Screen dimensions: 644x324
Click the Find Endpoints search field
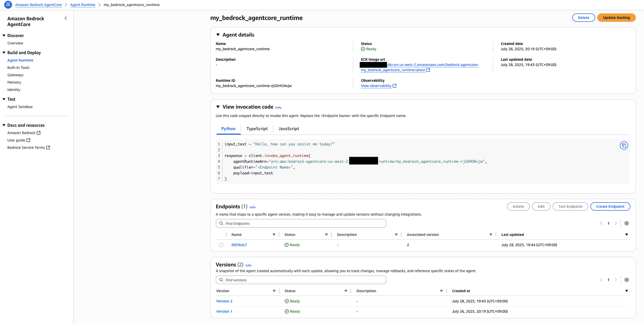point(301,223)
